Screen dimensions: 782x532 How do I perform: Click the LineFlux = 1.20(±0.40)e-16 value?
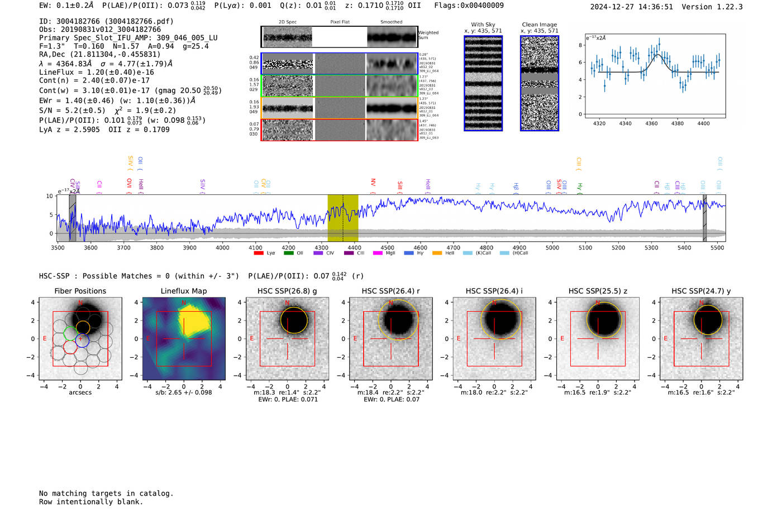tap(97, 73)
